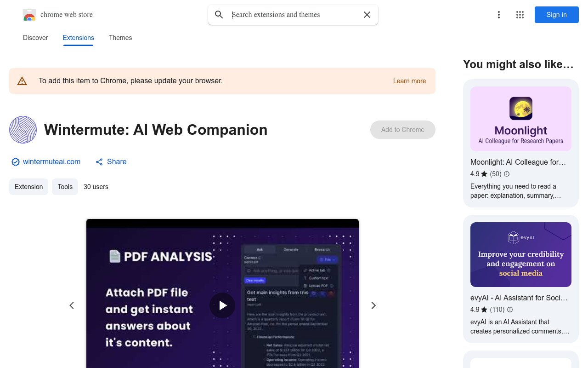Open the wintermuteai.com link
Screen dimensions: 588x368
[51, 162]
